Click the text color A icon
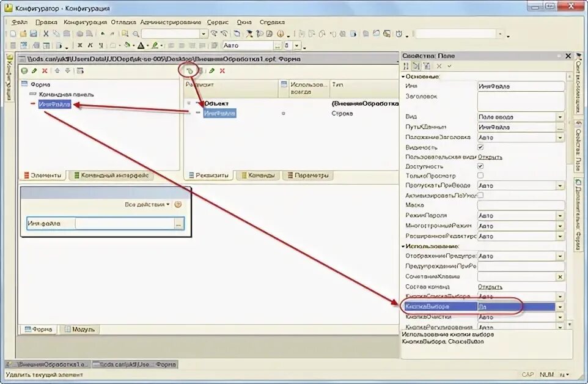This screenshot has width=588, height=384. pyautogui.click(x=141, y=45)
